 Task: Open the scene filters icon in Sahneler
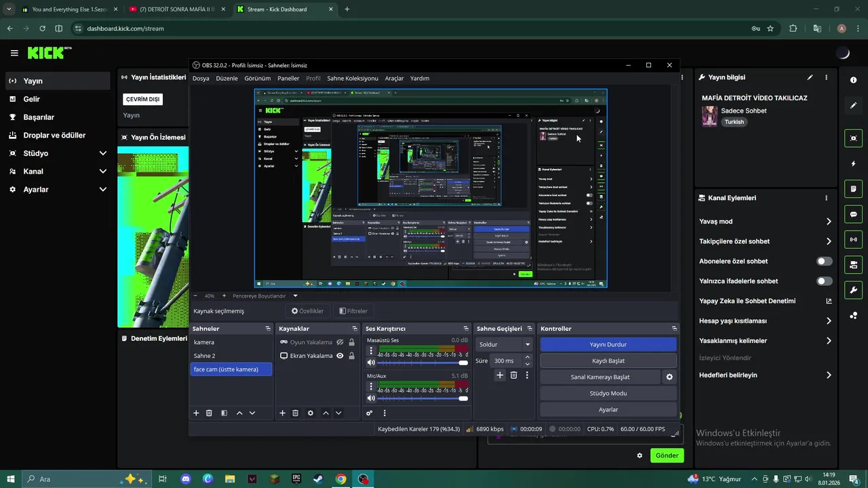[224, 413]
